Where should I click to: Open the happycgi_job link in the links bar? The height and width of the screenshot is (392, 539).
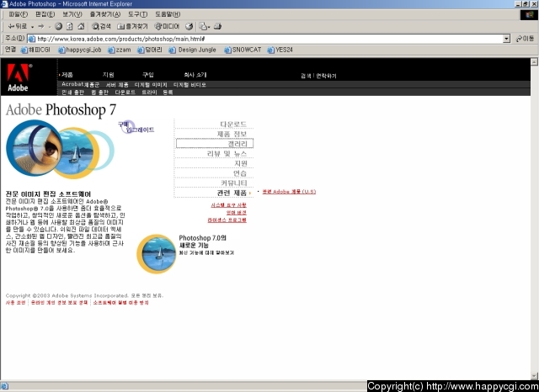pos(80,50)
